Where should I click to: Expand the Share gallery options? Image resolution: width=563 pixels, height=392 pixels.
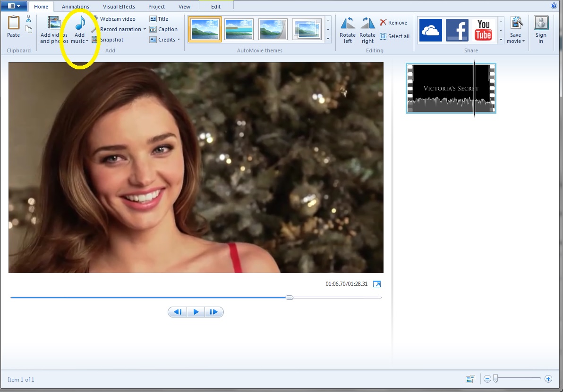click(x=501, y=39)
